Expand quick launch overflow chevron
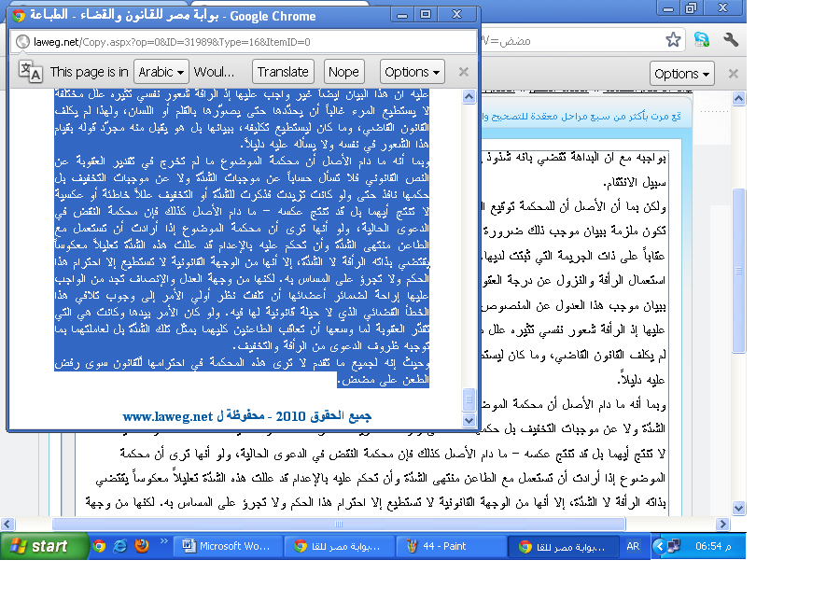The image size is (840, 616). (x=164, y=541)
